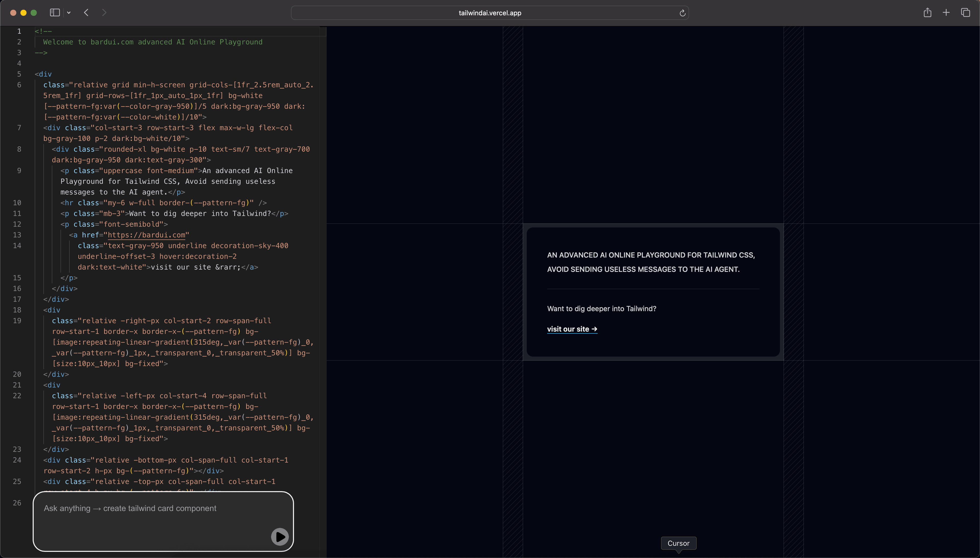Place cursor on the mb-3 paragraph code line

click(x=174, y=213)
